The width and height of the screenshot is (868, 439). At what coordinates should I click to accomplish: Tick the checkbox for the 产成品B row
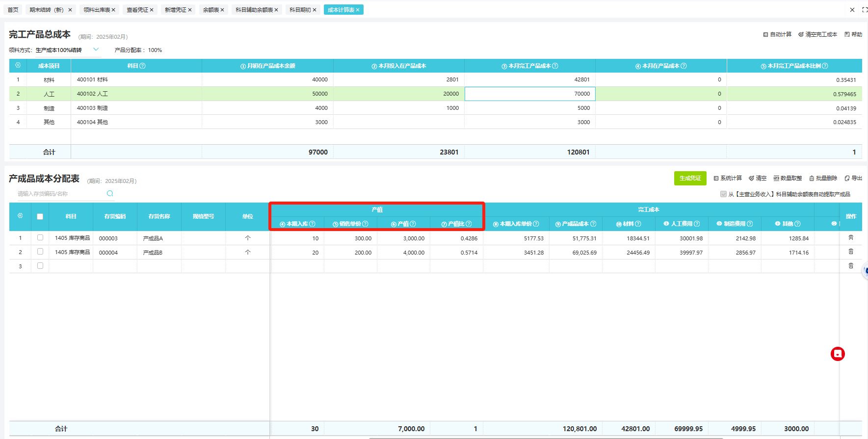(40, 252)
